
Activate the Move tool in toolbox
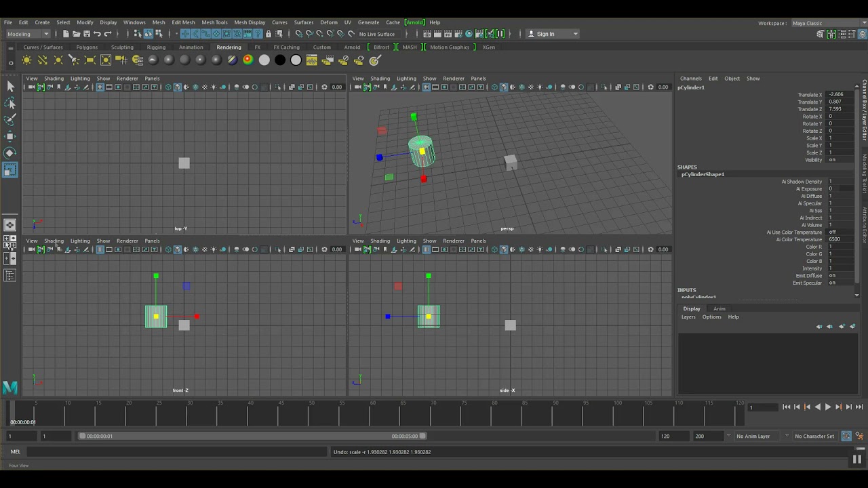tap(10, 136)
